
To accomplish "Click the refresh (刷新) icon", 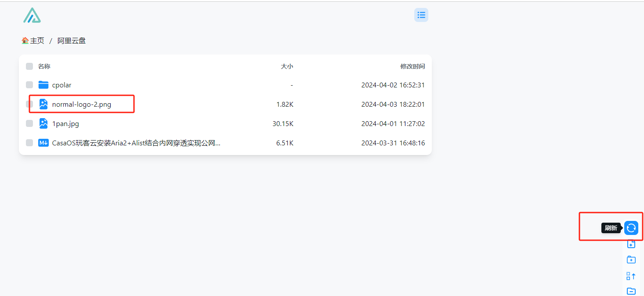I will click(x=631, y=227).
